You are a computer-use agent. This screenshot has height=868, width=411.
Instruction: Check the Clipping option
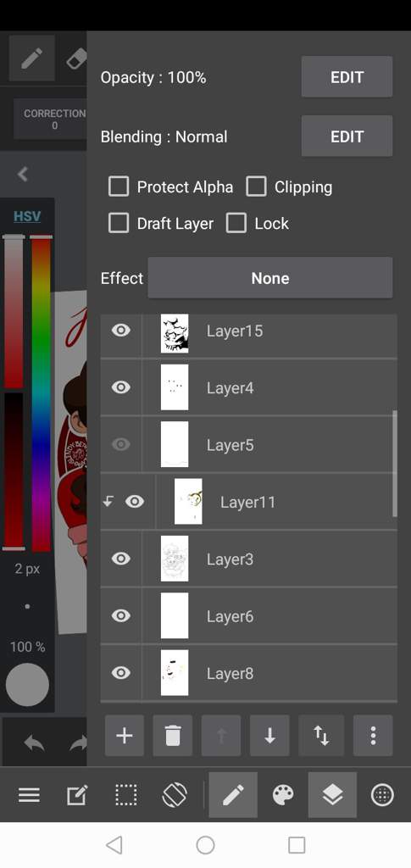point(256,187)
